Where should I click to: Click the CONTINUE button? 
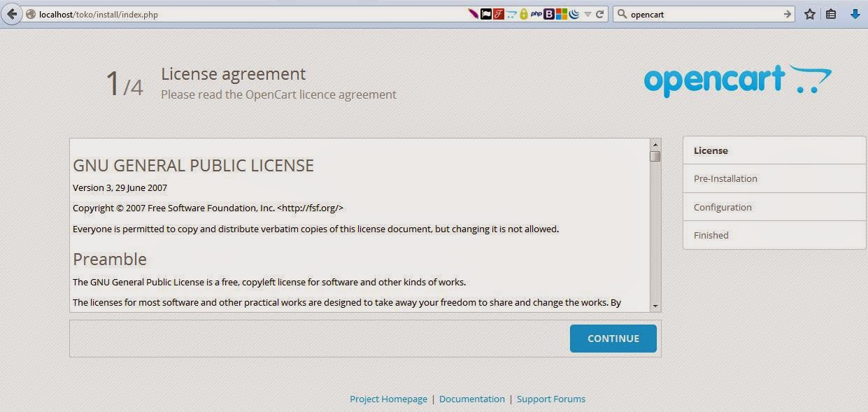point(613,339)
